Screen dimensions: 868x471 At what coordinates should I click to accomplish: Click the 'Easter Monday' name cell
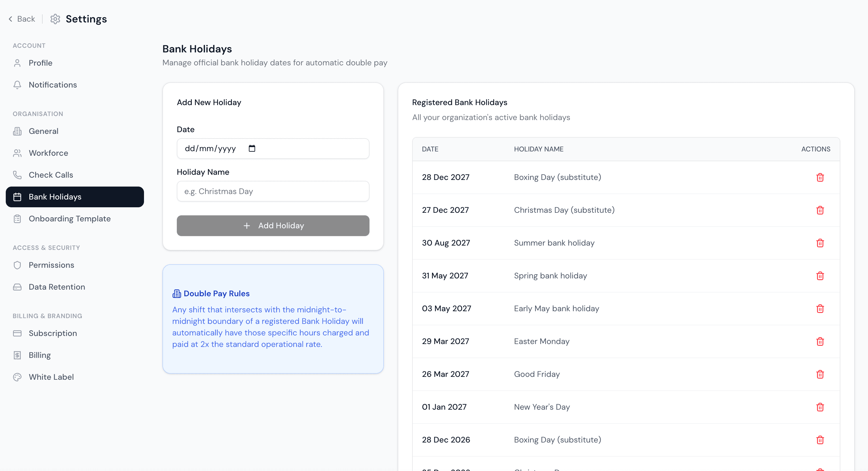[541, 341]
